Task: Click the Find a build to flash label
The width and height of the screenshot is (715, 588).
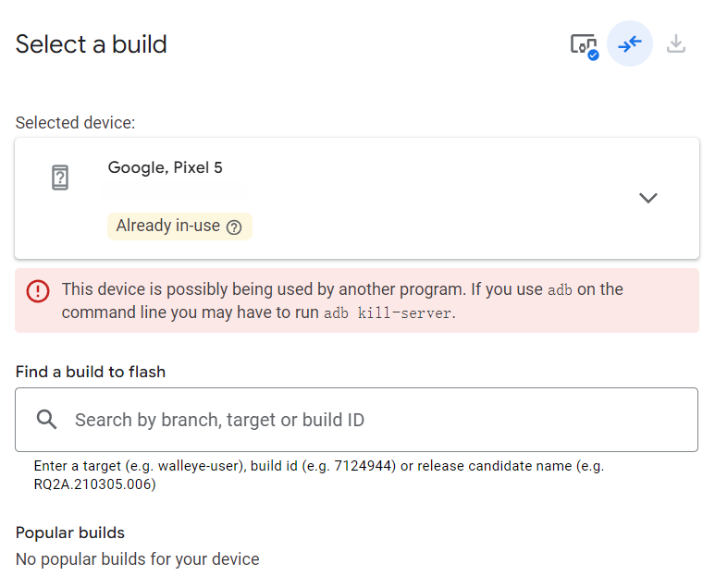Action: pyautogui.click(x=91, y=372)
